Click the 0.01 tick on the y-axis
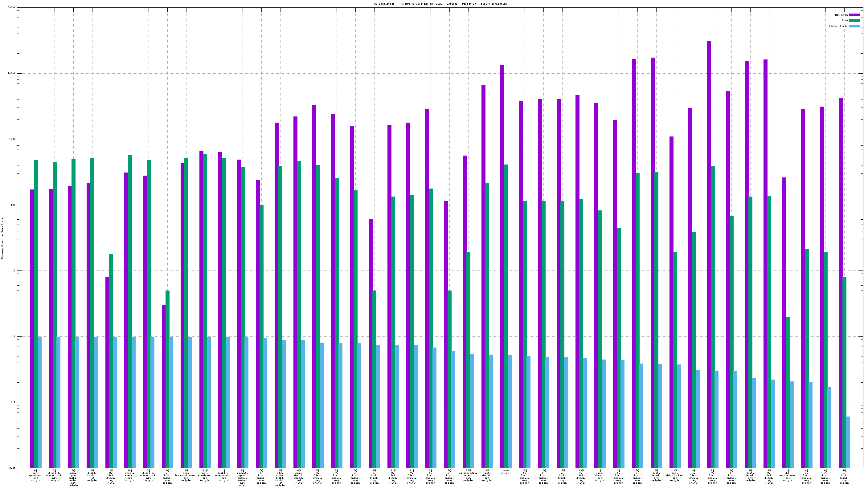The height and width of the screenshot is (488, 868). tap(12, 468)
